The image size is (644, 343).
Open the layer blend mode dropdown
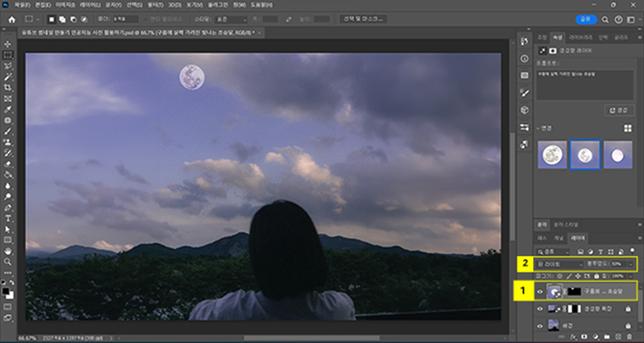point(561,264)
